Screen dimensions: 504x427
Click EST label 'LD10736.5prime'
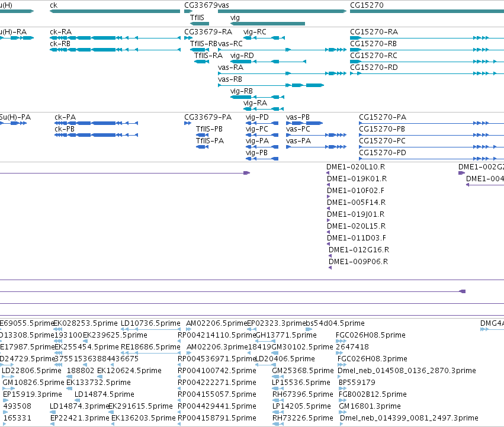(x=150, y=323)
